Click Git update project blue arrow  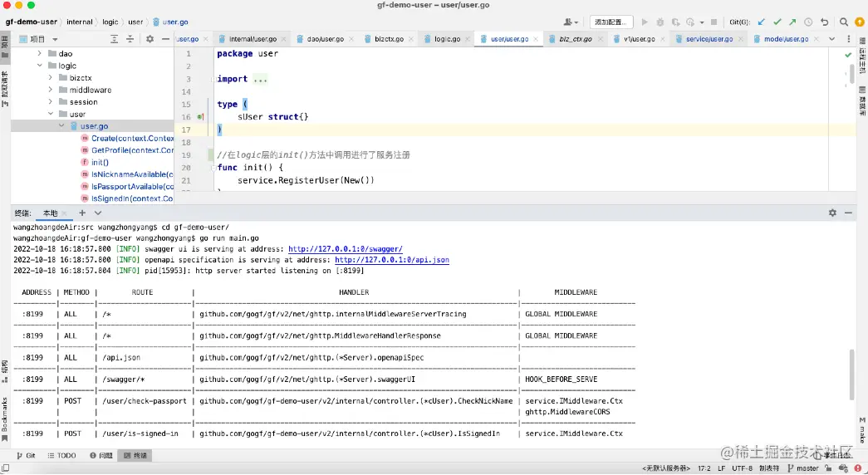762,22
